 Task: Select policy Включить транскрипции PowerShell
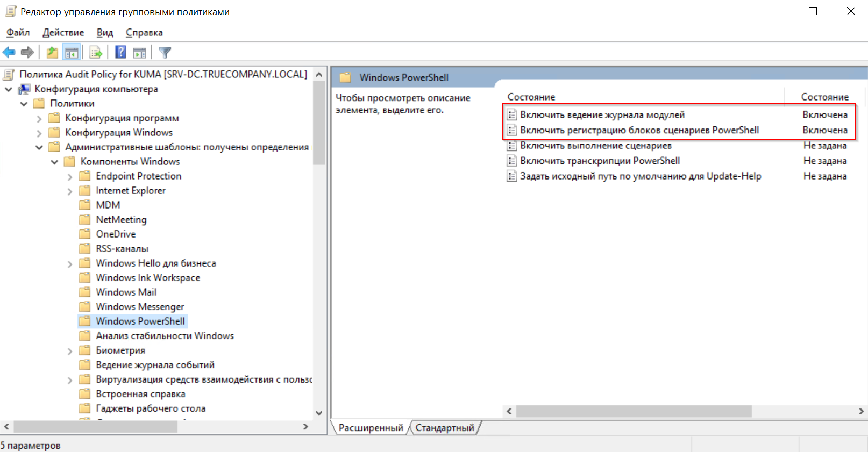[600, 161]
